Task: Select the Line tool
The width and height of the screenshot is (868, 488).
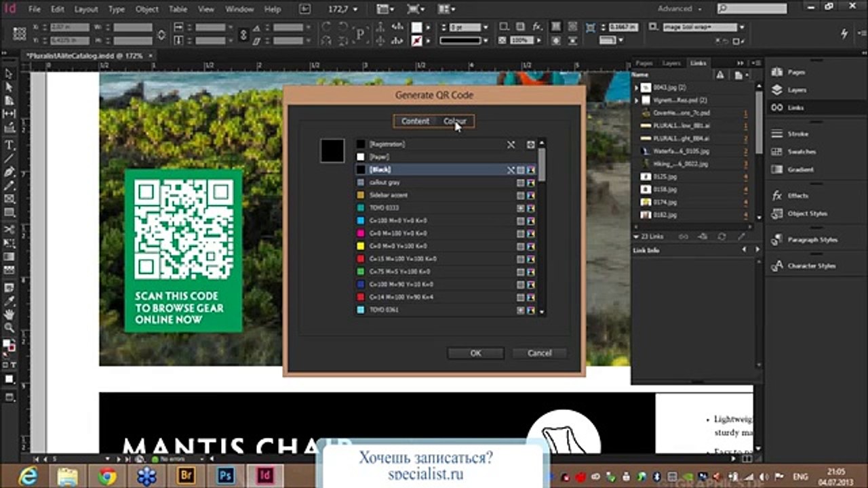Action: click(x=9, y=159)
